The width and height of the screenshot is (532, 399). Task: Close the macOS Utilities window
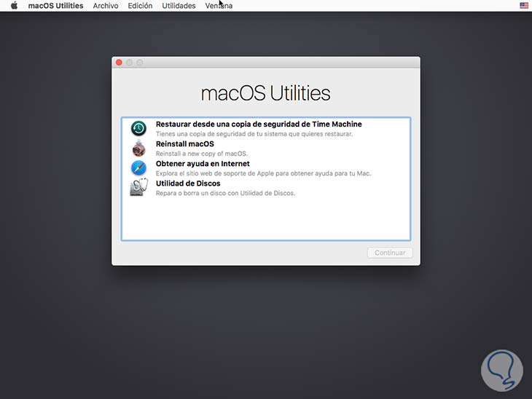(119, 63)
